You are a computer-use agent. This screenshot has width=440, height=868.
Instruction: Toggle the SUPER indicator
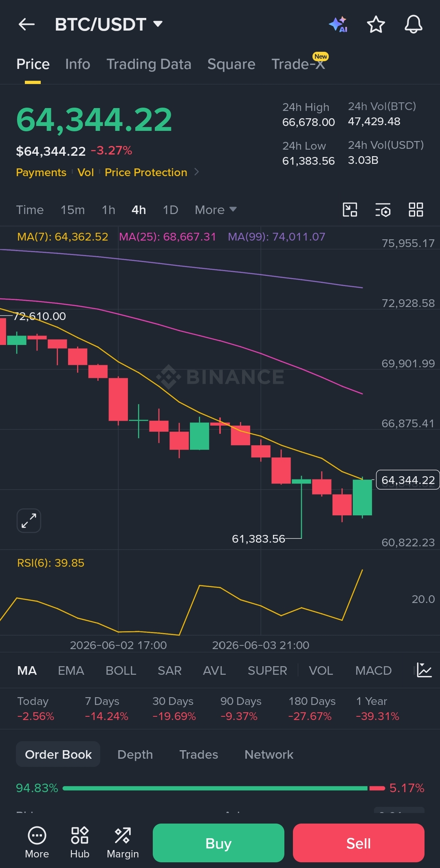[267, 670]
